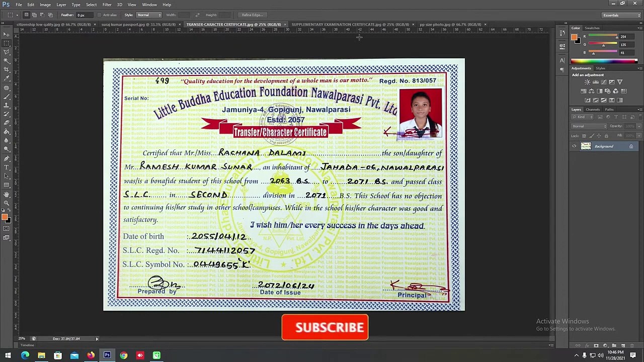Click the foreground color swatch in Color panel
644x362 pixels.
coord(574,37)
